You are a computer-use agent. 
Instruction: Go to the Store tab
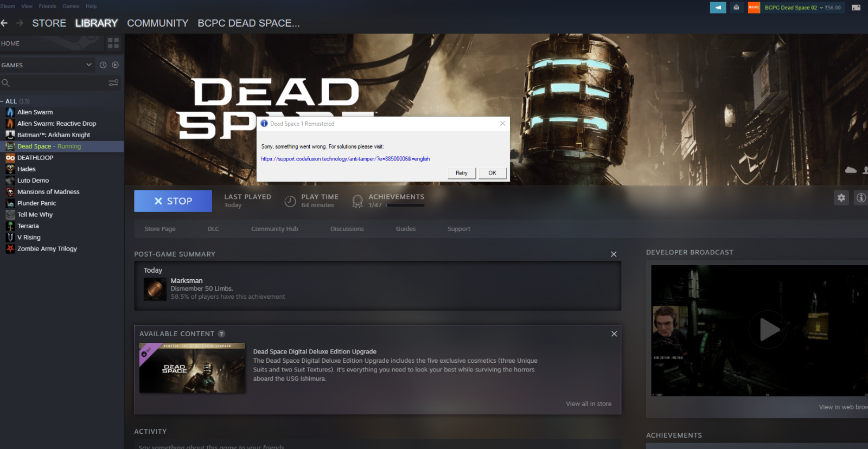click(49, 23)
